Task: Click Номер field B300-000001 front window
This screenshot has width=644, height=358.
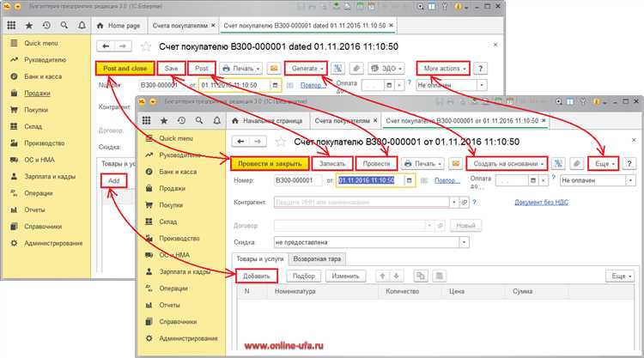Action: tap(298, 180)
